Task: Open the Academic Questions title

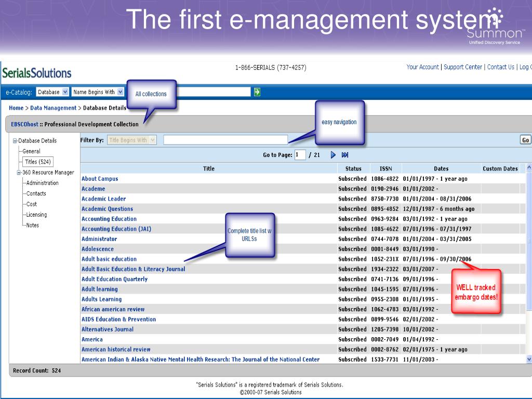Action: [107, 209]
